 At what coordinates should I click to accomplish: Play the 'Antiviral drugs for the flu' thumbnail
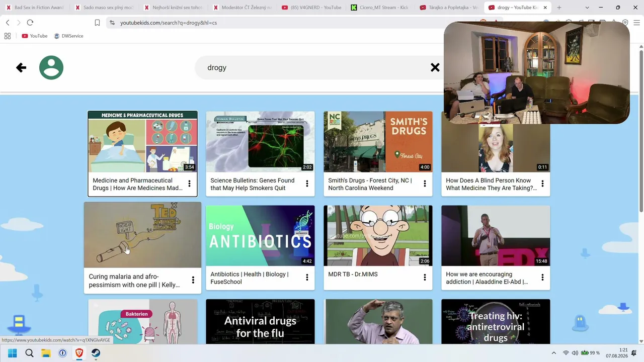coord(260,322)
